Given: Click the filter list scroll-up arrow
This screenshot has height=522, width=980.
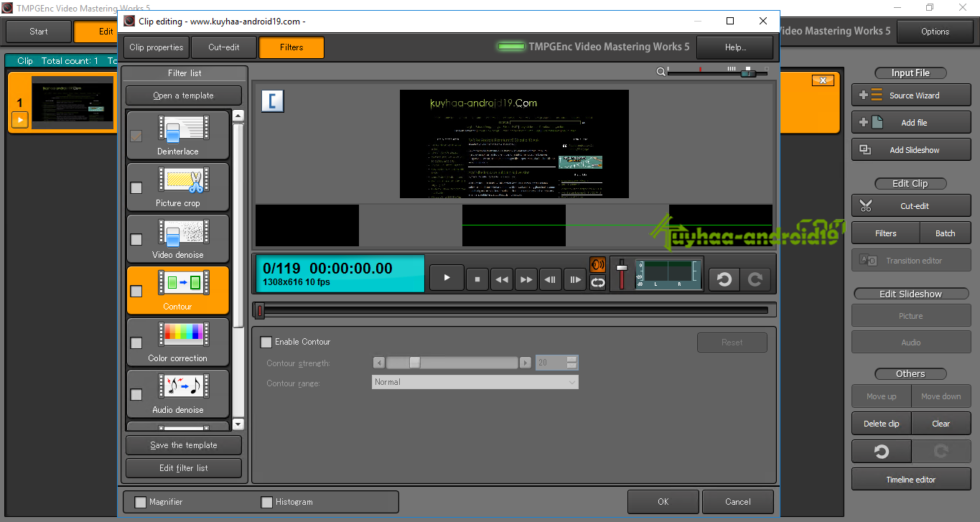Looking at the screenshot, I should point(238,116).
